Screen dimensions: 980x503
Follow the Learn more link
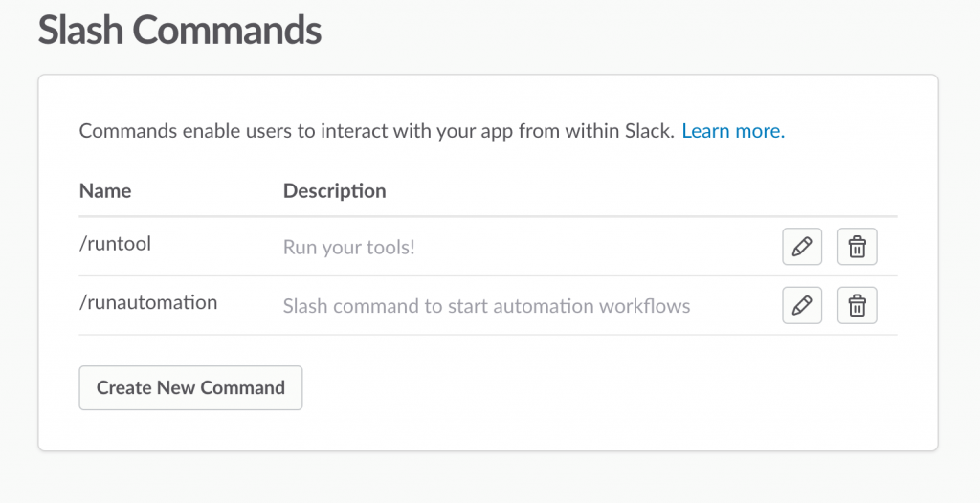pos(733,131)
